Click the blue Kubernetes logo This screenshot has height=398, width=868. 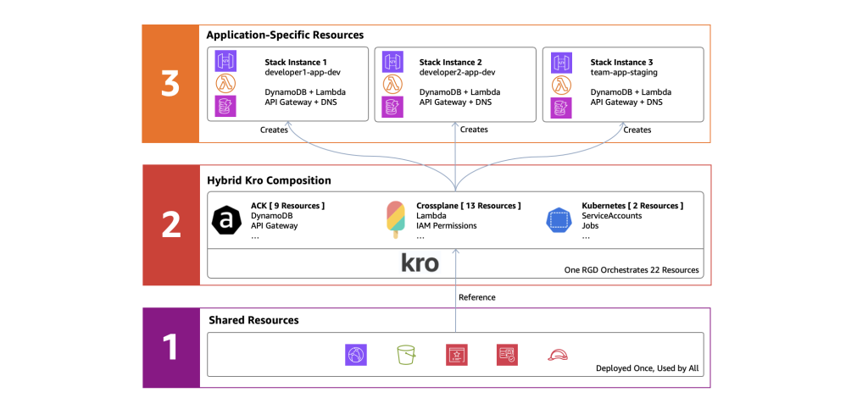pos(559,220)
